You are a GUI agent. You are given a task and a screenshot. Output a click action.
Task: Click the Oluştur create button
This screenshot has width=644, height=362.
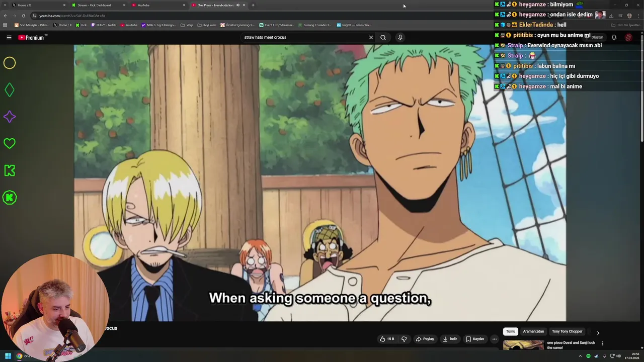(594, 37)
